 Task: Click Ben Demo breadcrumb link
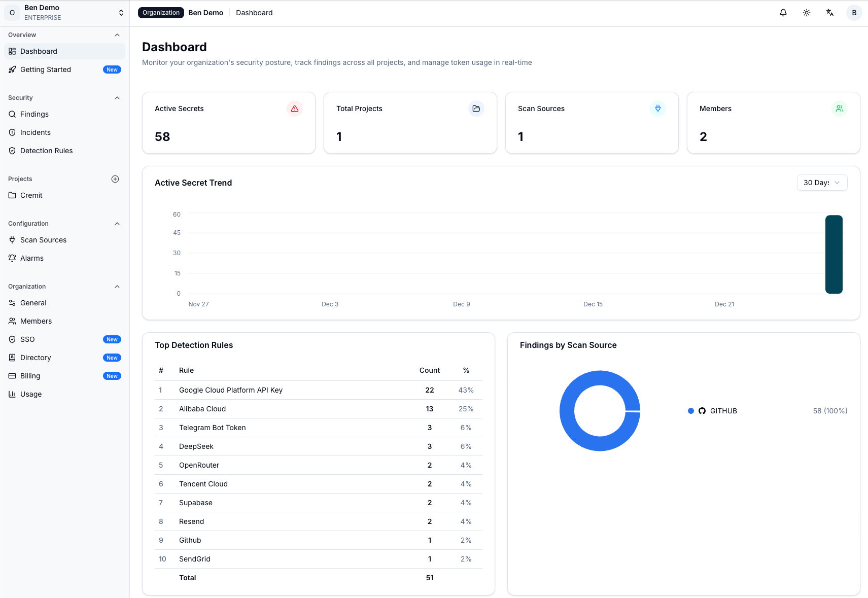(x=205, y=13)
